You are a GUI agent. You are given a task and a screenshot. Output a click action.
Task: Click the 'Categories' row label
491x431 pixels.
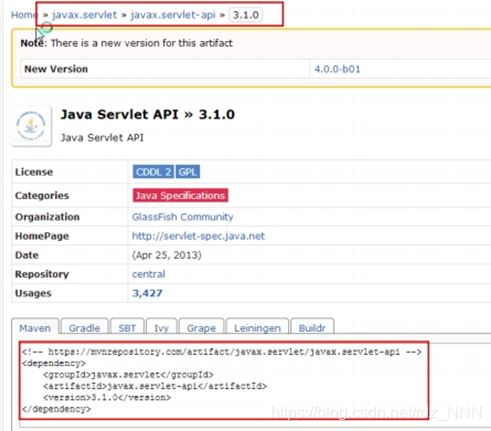[42, 195]
